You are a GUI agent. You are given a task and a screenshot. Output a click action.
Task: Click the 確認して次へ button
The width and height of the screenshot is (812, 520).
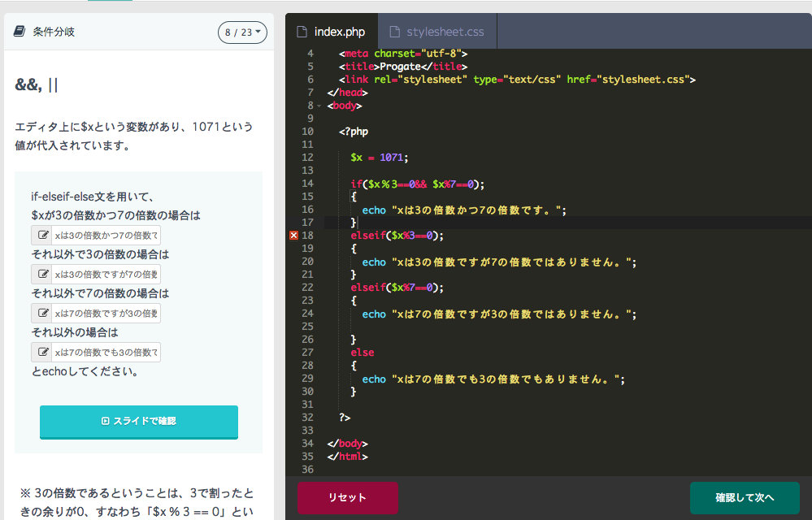[745, 497]
